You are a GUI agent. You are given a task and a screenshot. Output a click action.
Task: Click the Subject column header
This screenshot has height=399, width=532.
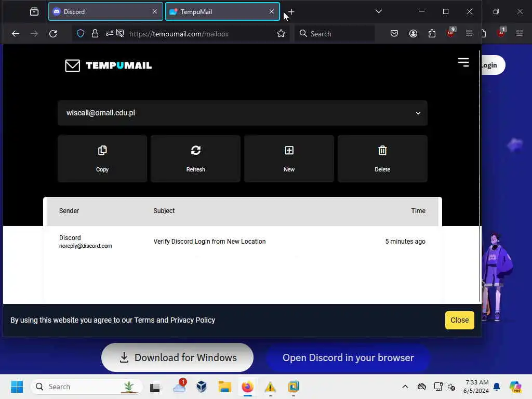(x=164, y=211)
